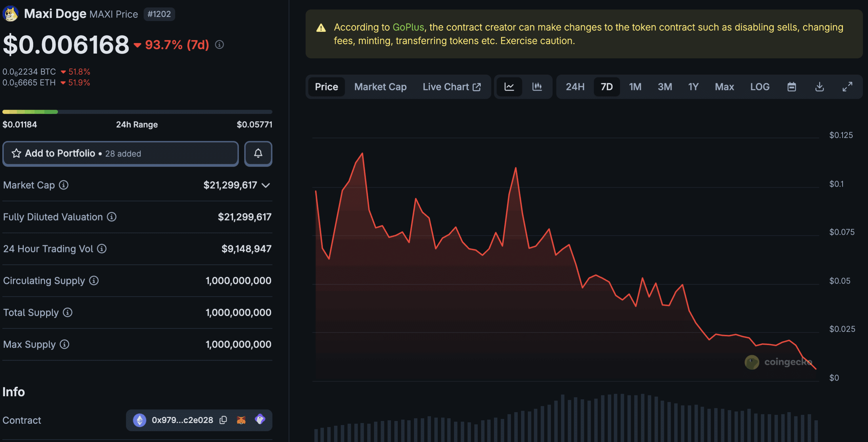Switch to the candlestick chart view

point(537,87)
